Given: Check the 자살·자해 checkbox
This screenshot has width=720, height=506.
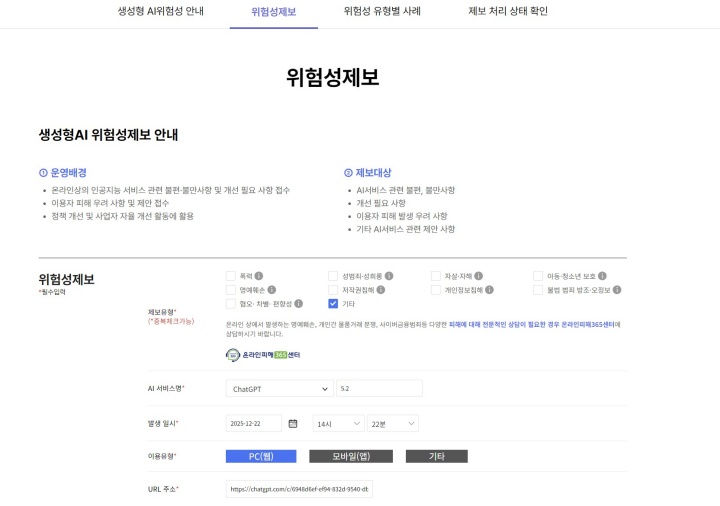Looking at the screenshot, I should point(436,276).
